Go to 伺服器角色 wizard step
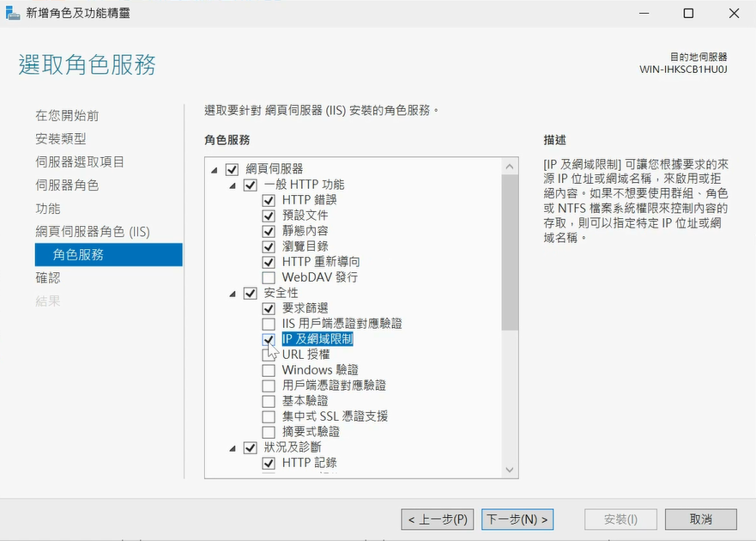 click(67, 185)
